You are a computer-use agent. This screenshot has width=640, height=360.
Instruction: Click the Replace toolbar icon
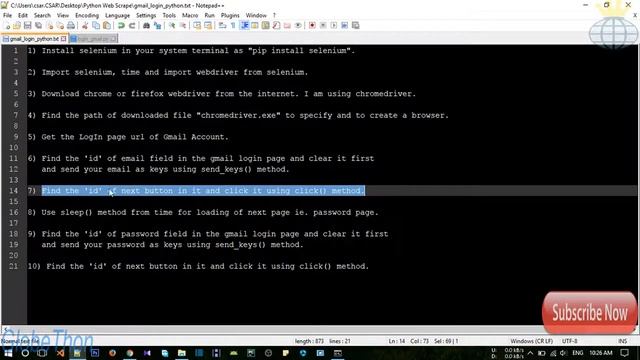pyautogui.click(x=157, y=25)
